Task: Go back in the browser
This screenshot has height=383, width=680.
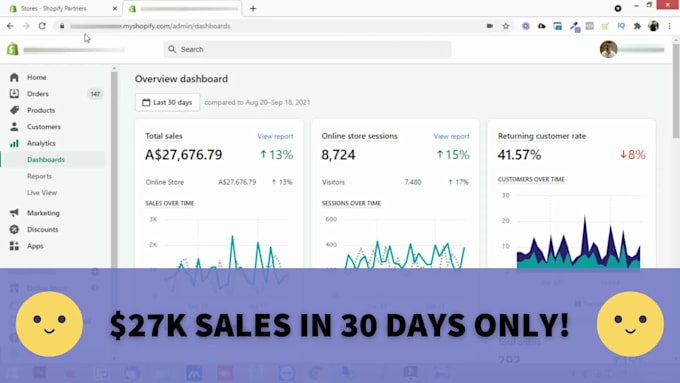Action: [x=10, y=26]
